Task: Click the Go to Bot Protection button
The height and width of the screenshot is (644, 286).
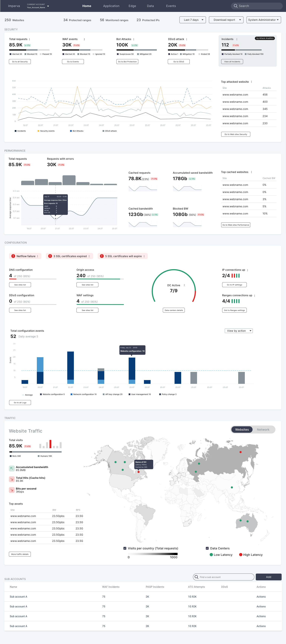Action: coord(127,62)
